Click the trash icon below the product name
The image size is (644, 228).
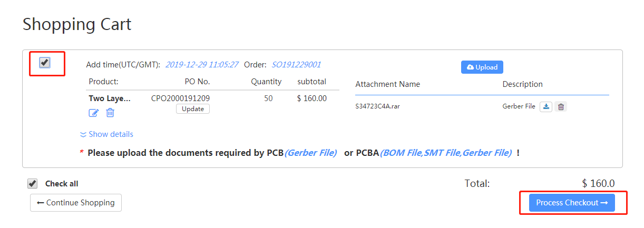110,113
